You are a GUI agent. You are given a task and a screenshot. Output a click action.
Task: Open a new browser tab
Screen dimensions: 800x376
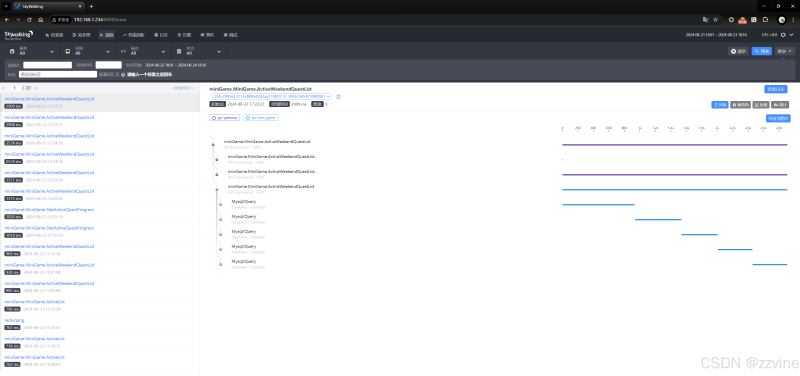click(x=91, y=6)
